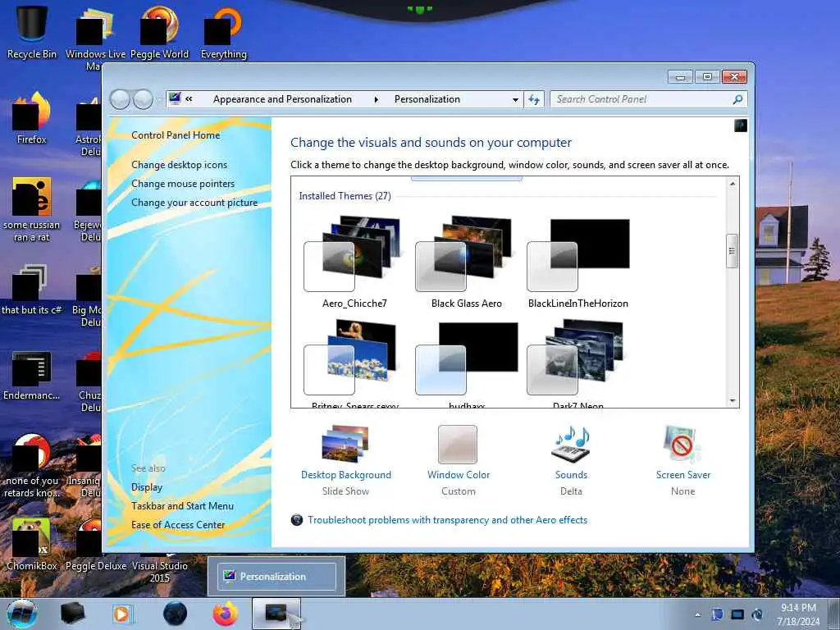Open the Endermanc... desktop icon
This screenshot has height=630, width=840.
point(32,375)
